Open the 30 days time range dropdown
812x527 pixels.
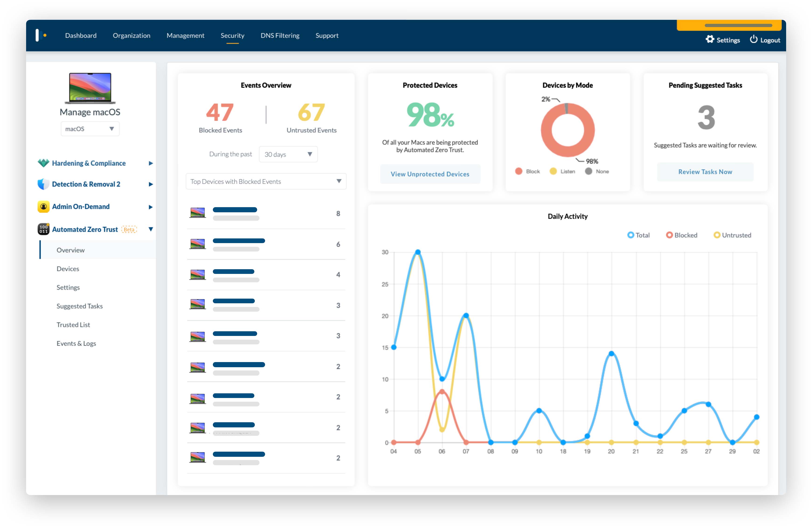[x=288, y=154]
